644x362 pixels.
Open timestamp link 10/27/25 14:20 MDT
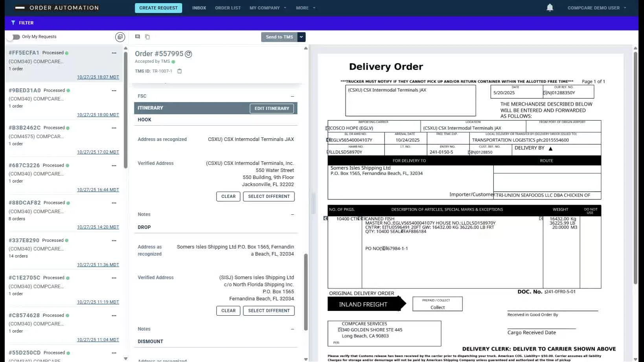pos(98,227)
